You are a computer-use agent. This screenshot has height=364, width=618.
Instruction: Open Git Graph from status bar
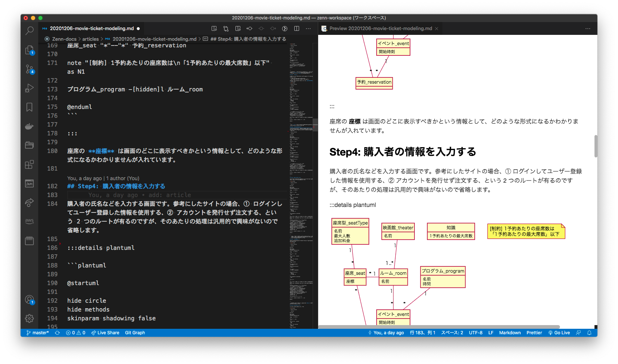coord(135,333)
